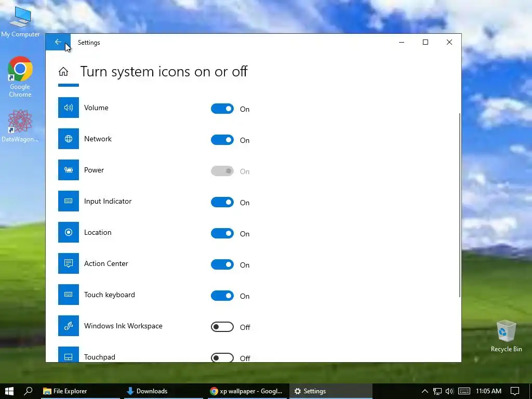Turn off the Touch keyboard toggle
Image resolution: width=532 pixels, height=399 pixels.
click(222, 296)
